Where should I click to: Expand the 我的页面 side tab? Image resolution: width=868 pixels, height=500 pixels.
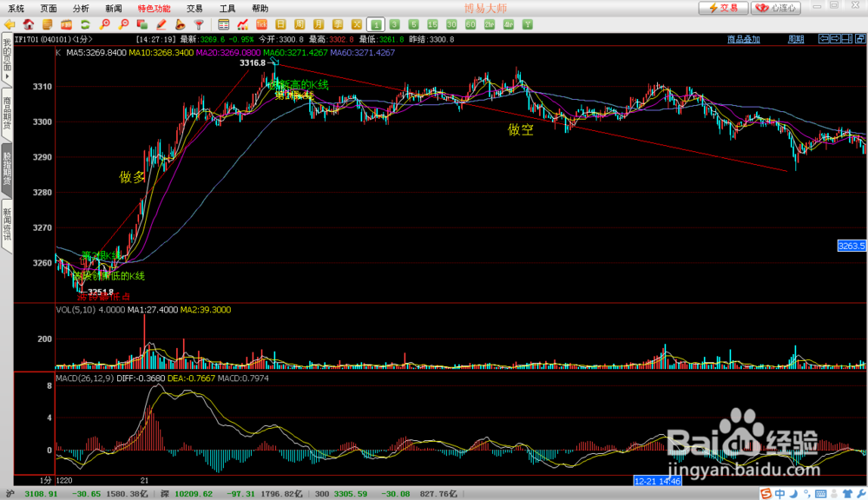(7, 59)
